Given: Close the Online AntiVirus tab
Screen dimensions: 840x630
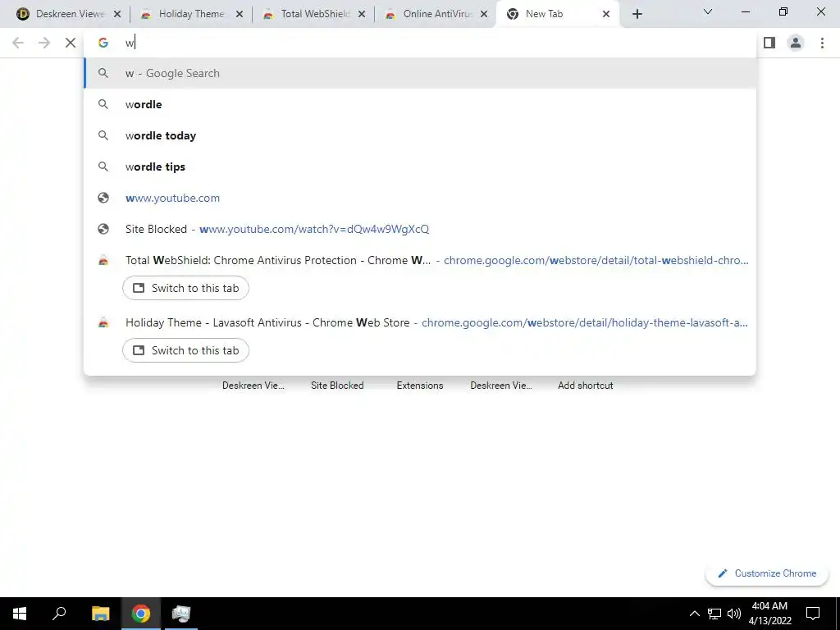Looking at the screenshot, I should pyautogui.click(x=484, y=14).
